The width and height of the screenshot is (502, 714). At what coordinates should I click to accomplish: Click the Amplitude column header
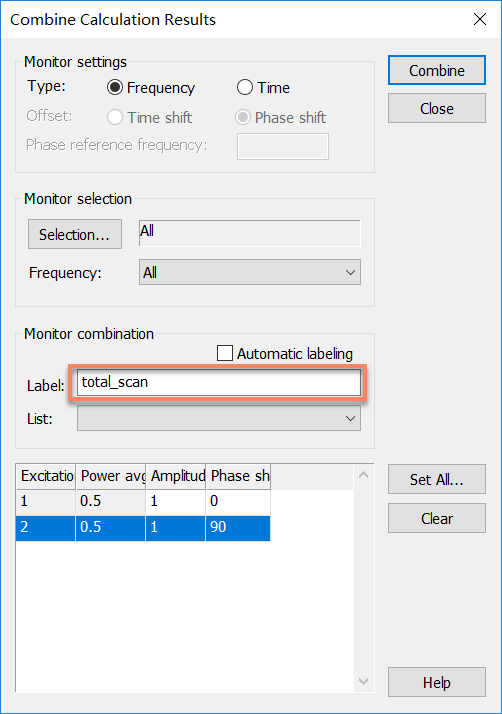point(176,476)
